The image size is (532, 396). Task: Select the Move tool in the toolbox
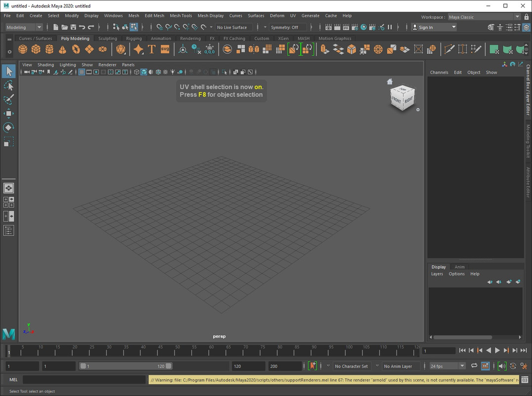coord(8,114)
